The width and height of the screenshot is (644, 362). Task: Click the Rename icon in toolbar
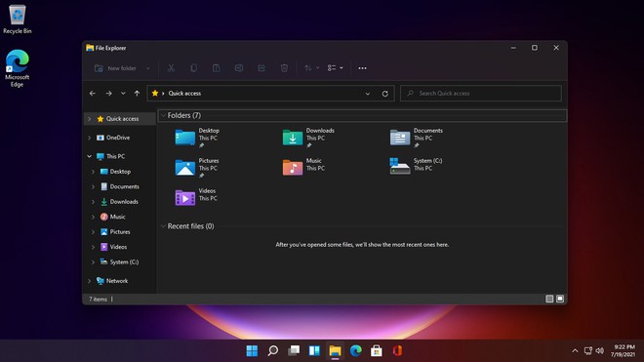click(x=239, y=68)
